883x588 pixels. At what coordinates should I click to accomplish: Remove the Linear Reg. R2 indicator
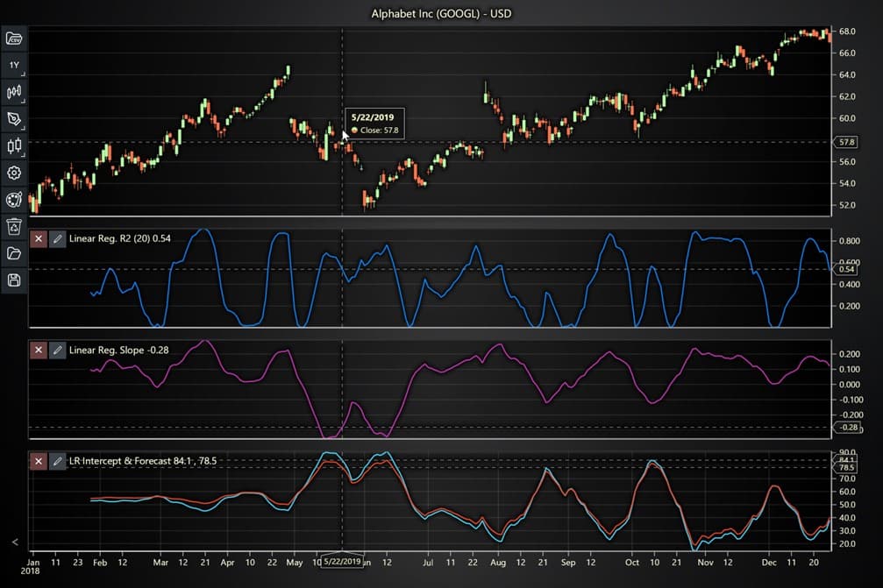38,237
